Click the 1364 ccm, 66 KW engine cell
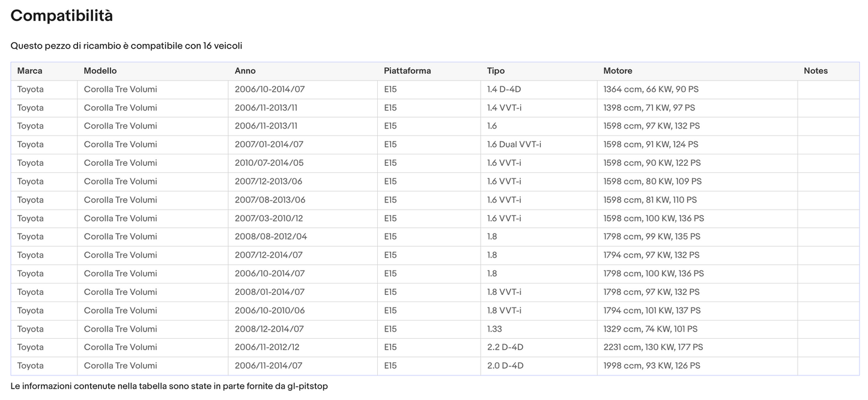The height and width of the screenshot is (400, 868). (x=651, y=89)
